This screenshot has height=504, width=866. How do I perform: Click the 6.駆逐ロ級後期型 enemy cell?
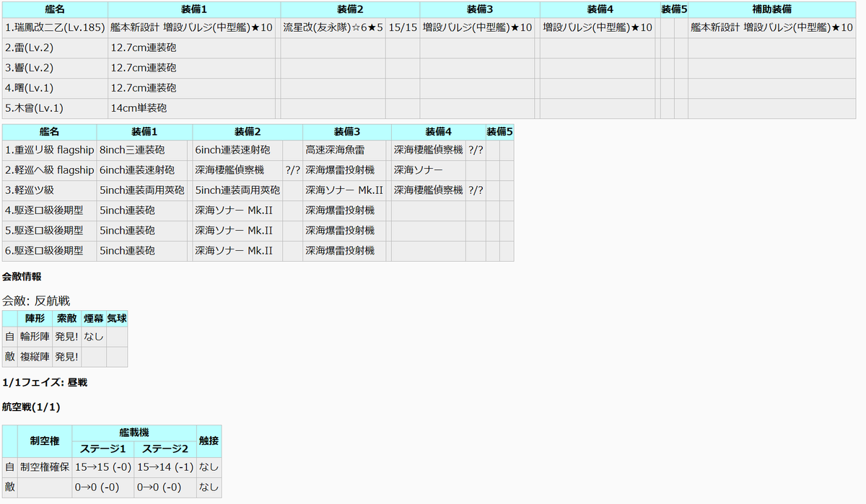tap(49, 252)
